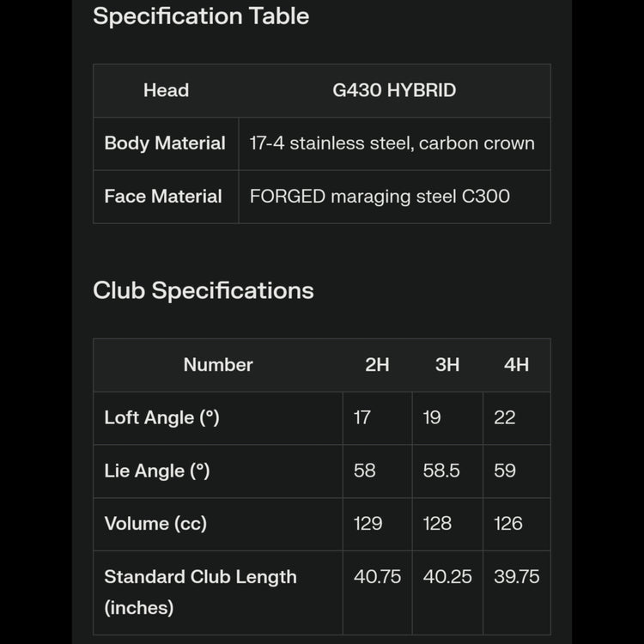Click the 3H lie angle value 58.5
This screenshot has width=644, height=644.
coord(441,471)
